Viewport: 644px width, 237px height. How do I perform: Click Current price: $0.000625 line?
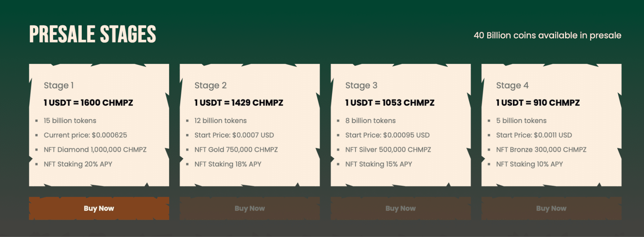pos(85,135)
